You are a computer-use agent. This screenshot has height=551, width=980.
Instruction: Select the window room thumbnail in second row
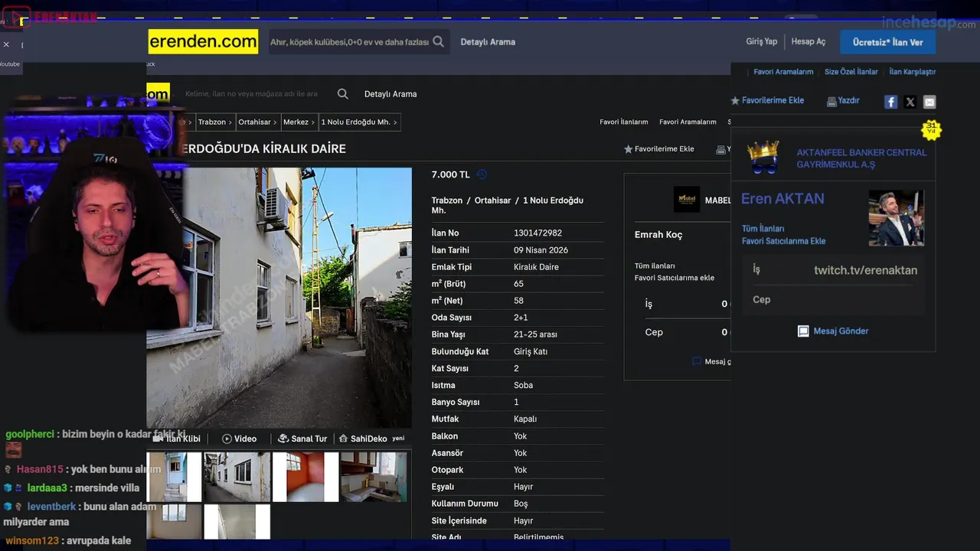175,522
